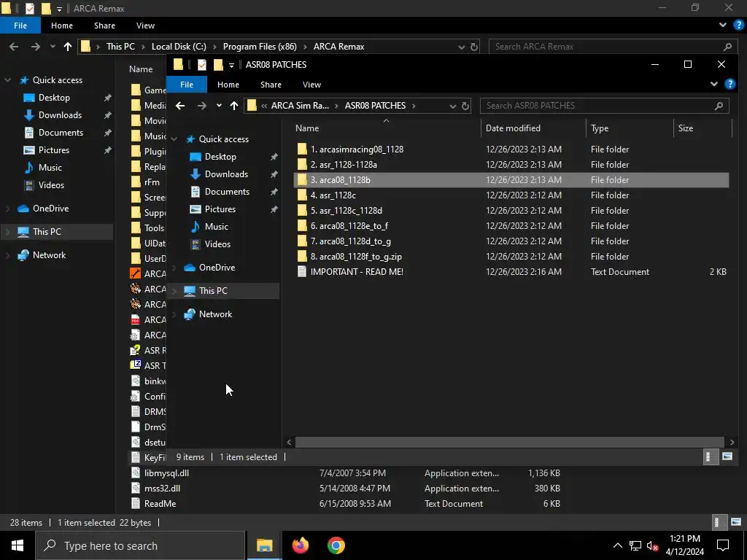Navigate to ARCA Sim Ra... breadcrumb

[300, 106]
